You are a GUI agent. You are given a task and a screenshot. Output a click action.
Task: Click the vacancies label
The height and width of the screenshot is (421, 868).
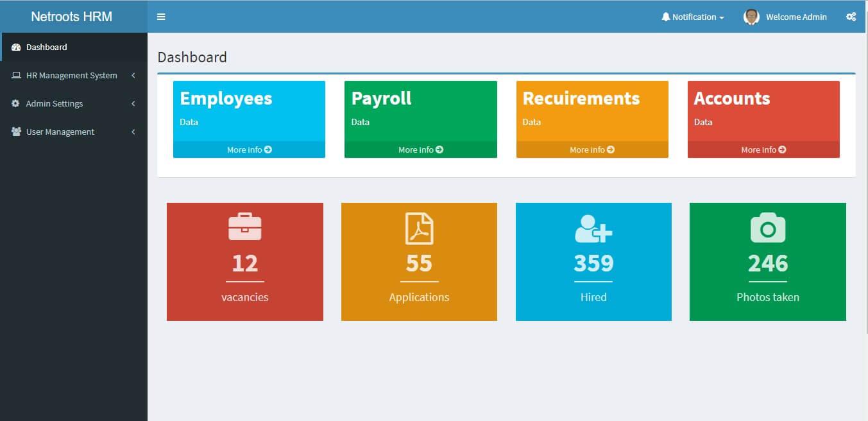[245, 297]
